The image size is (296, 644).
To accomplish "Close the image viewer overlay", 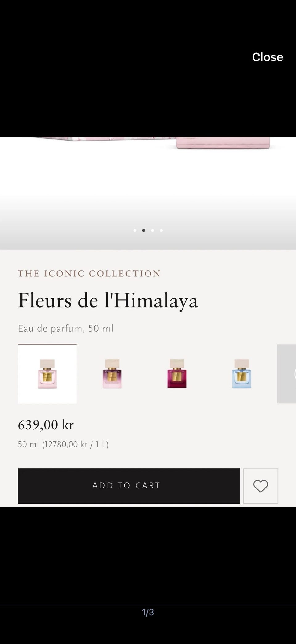I will [267, 57].
